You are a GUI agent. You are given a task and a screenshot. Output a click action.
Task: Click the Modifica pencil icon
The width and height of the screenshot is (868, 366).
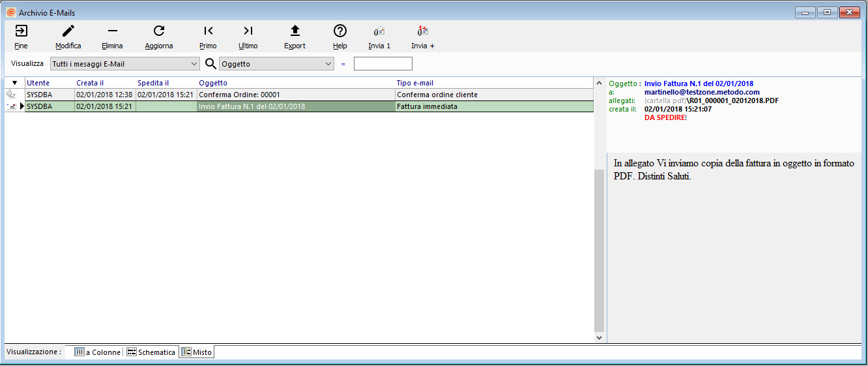pyautogui.click(x=68, y=31)
